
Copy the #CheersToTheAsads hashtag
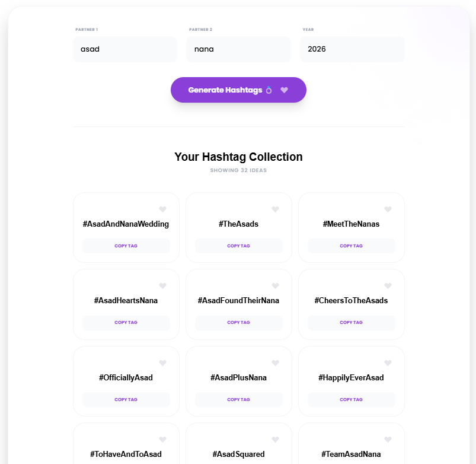pos(351,322)
